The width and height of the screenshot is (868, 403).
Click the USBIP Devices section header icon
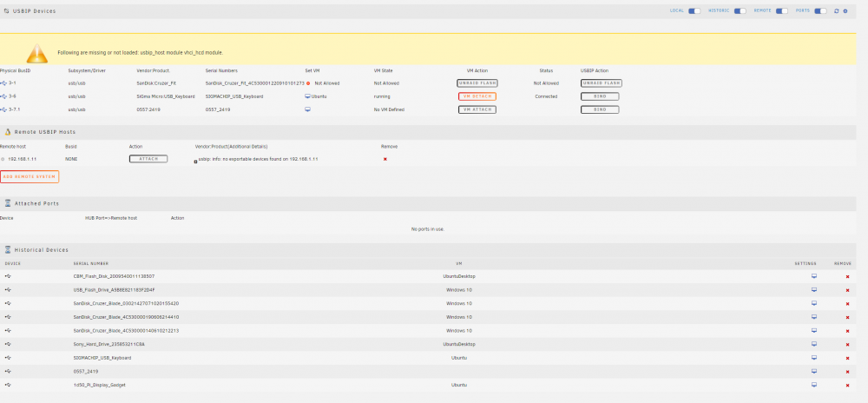point(7,10)
